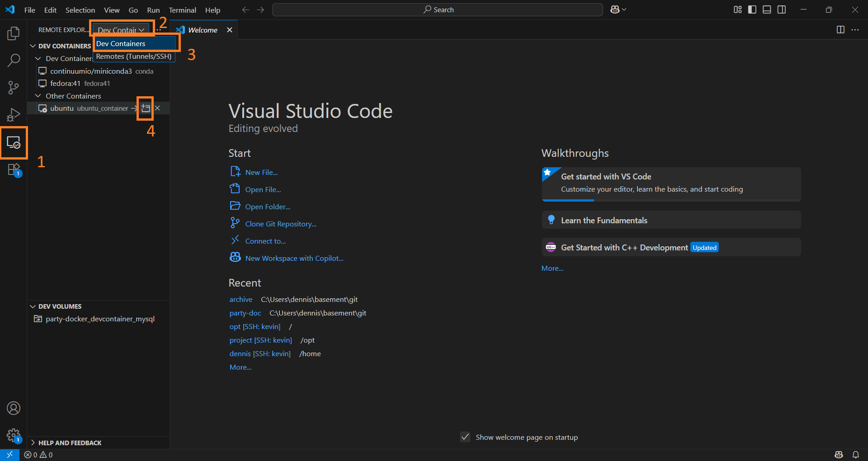
Task: Open the Manage settings gear
Action: (x=14, y=435)
